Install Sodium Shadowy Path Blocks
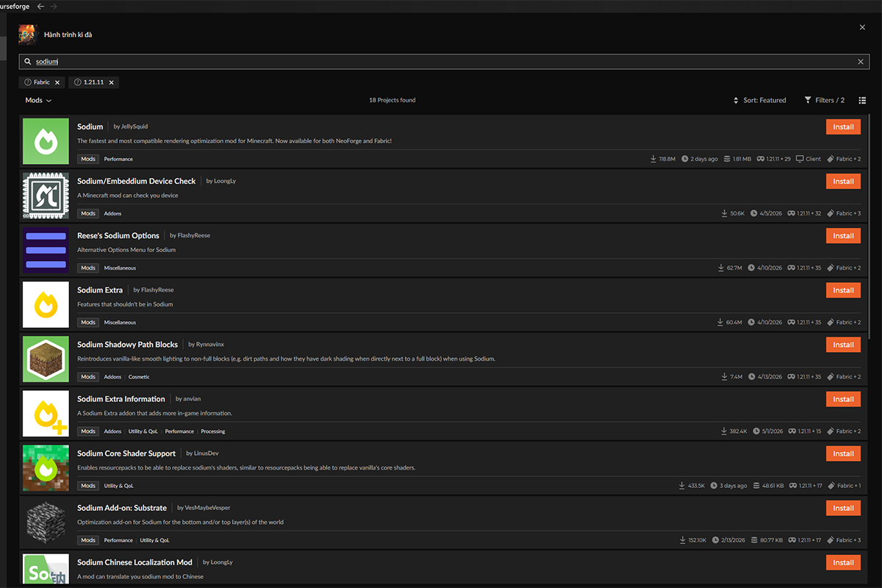 [x=843, y=344]
